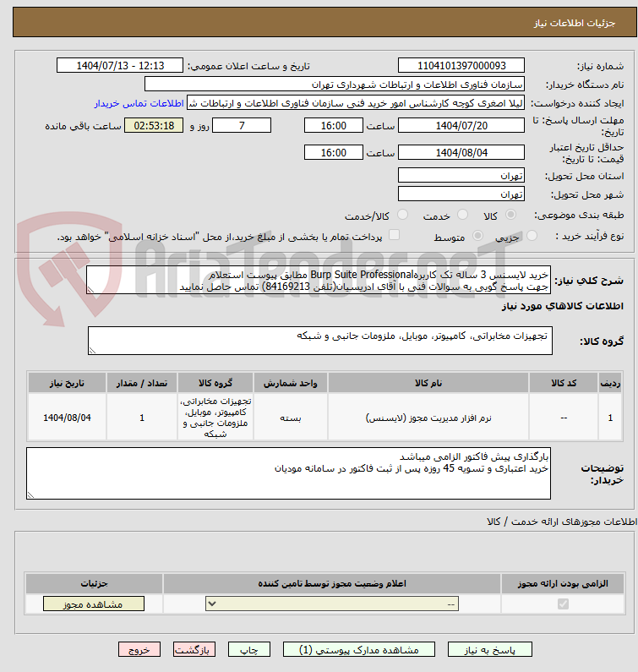Click the تعداد / مقدار column header
The image size is (638, 672).
coord(142,383)
